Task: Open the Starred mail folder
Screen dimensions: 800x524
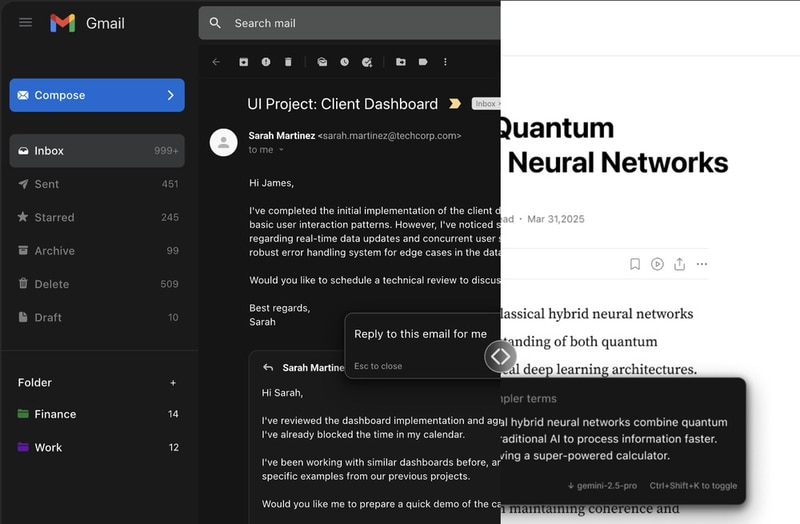Action: [x=54, y=217]
